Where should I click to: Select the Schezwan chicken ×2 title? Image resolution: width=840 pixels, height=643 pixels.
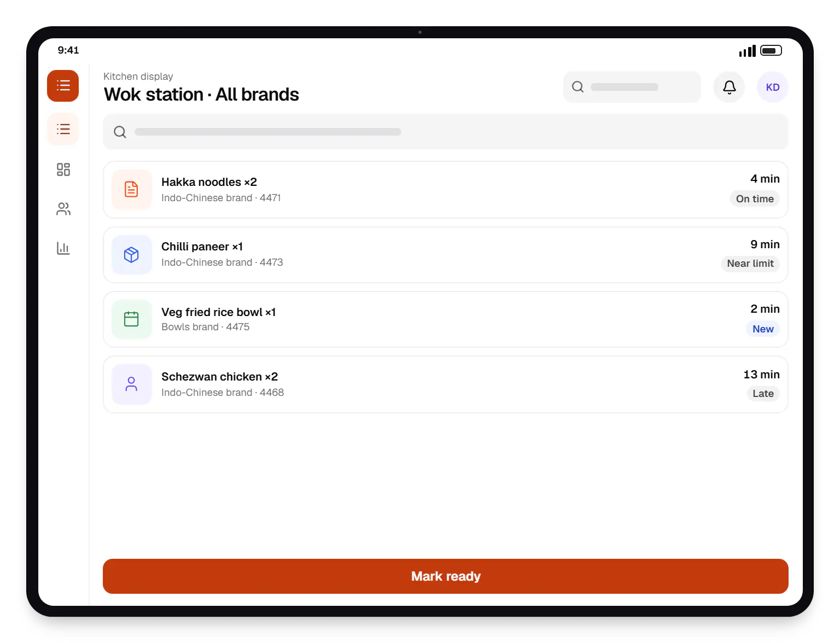(x=219, y=377)
